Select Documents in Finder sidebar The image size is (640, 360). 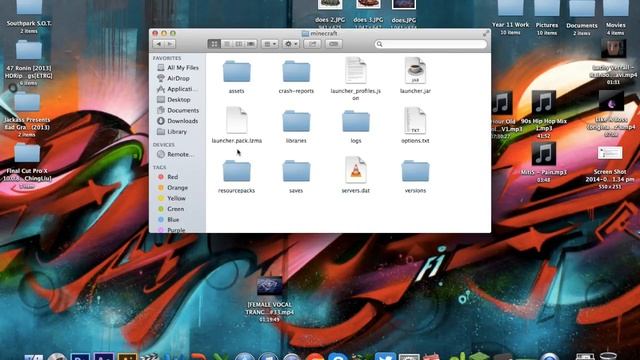tap(178, 110)
